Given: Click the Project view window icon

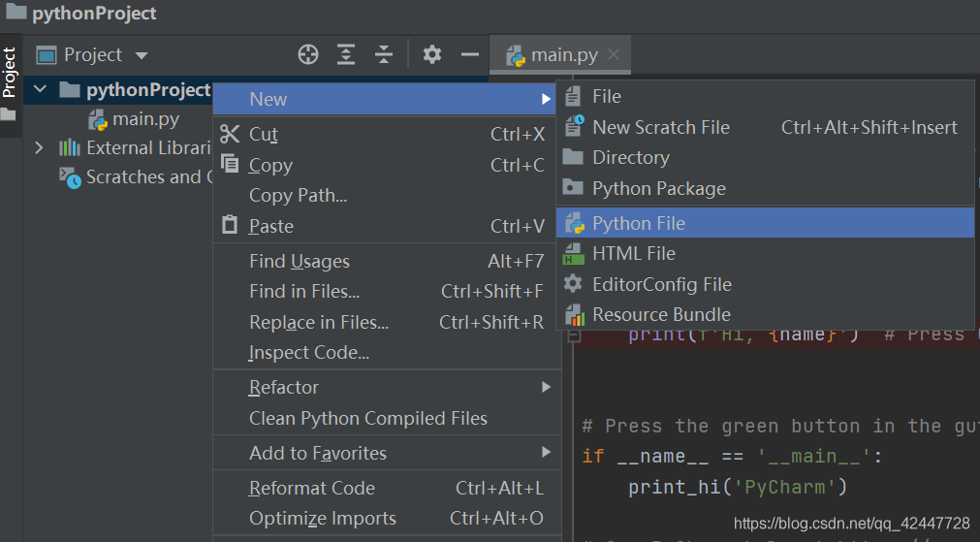Looking at the screenshot, I should [47, 55].
